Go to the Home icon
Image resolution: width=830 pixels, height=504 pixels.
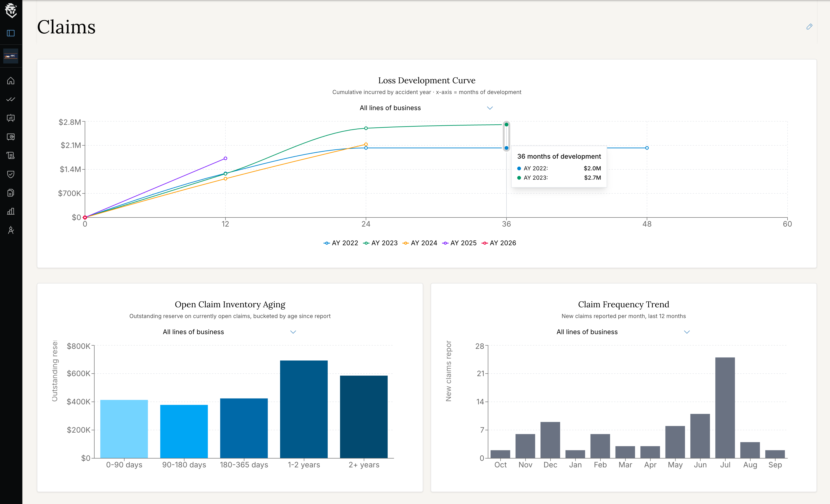click(x=11, y=81)
